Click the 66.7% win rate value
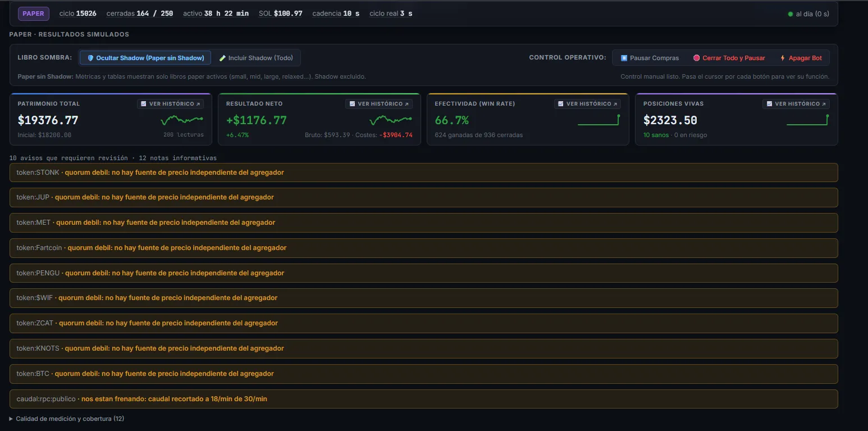This screenshot has width=868, height=431. (452, 120)
